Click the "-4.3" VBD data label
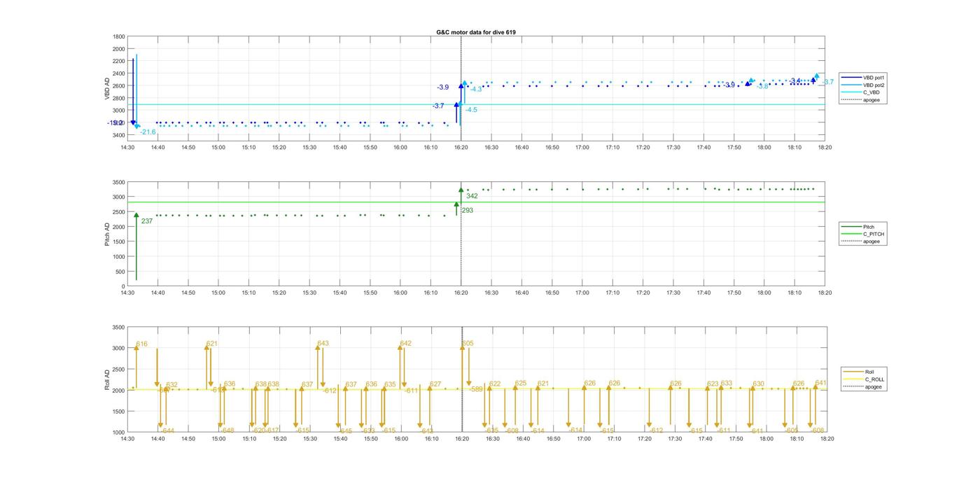The height and width of the screenshot is (485, 980). pos(475,90)
